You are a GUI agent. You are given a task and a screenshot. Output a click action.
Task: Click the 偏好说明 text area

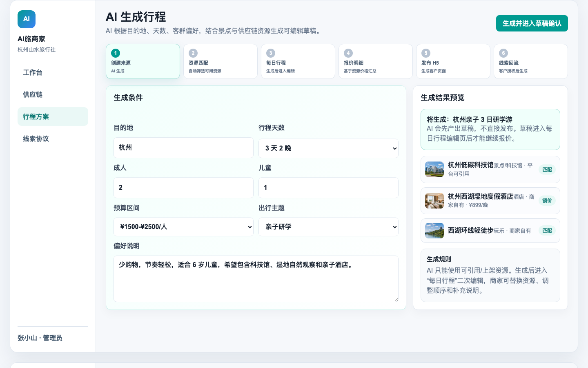pyautogui.click(x=256, y=279)
